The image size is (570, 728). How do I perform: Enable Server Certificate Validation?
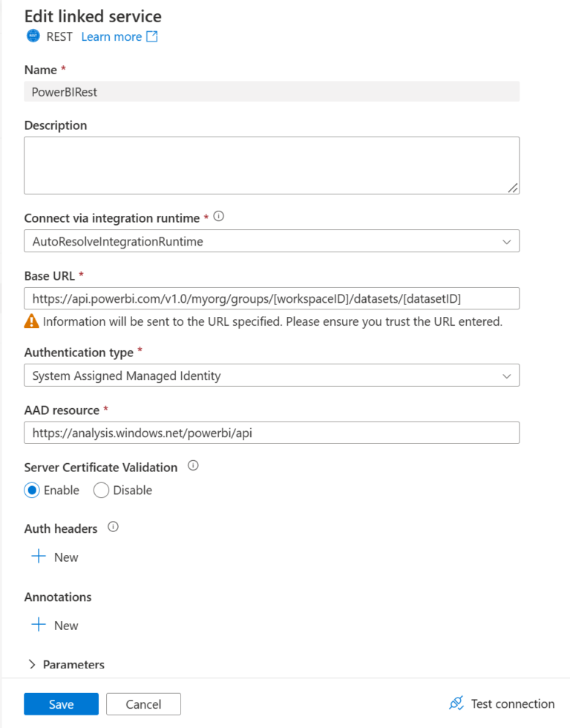click(31, 490)
